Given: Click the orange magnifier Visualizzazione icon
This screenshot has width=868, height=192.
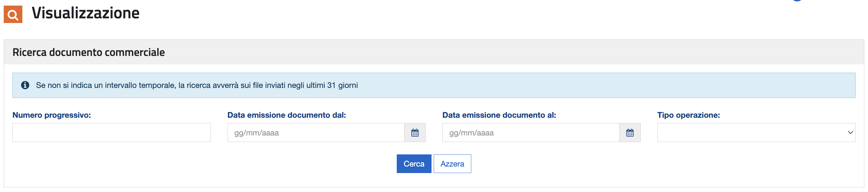Looking at the screenshot, I should [13, 14].
